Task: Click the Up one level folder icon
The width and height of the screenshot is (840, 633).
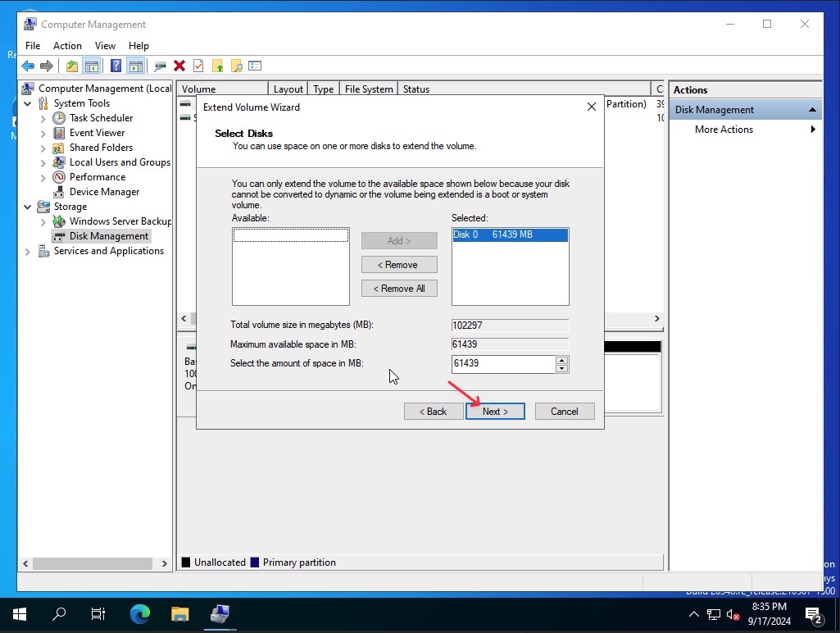Action: pos(72,66)
